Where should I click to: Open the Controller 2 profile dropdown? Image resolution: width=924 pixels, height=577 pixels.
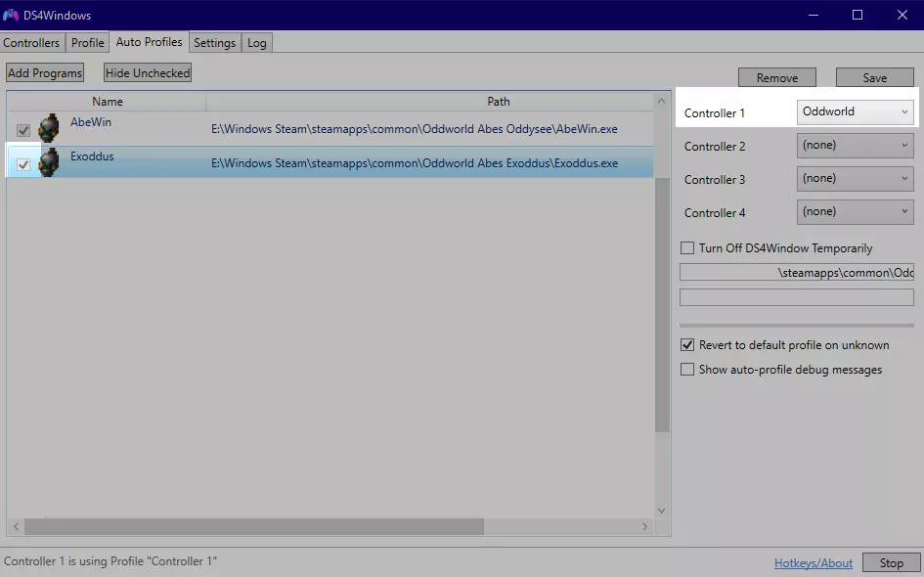[x=855, y=146]
